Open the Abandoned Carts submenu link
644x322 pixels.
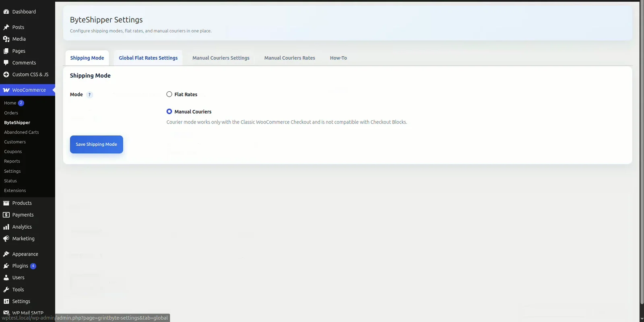click(x=22, y=132)
